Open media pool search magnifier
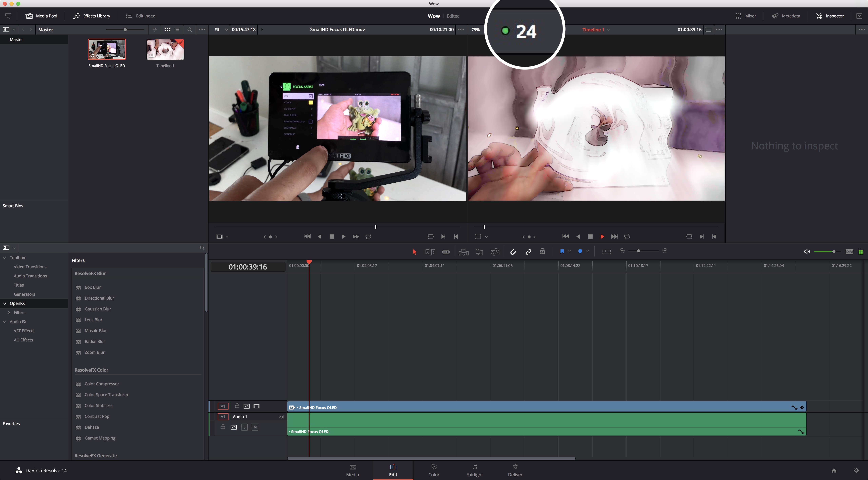868x480 pixels. point(190,30)
